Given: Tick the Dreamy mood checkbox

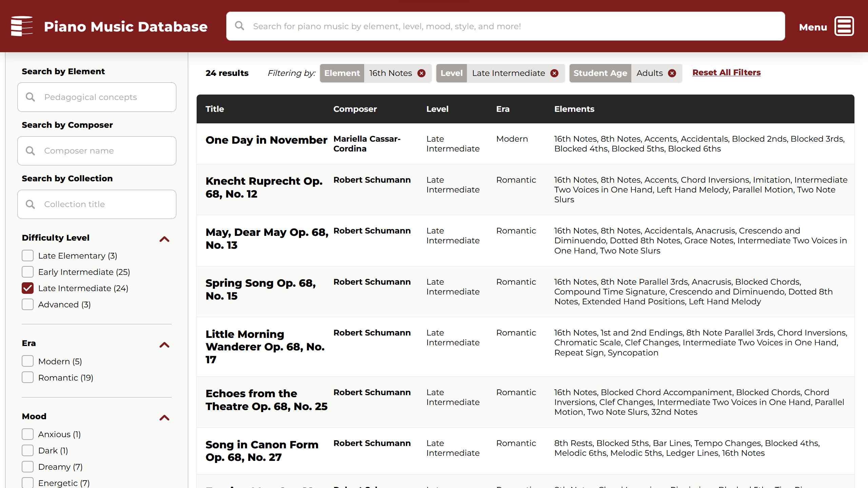Looking at the screenshot, I should point(28,467).
